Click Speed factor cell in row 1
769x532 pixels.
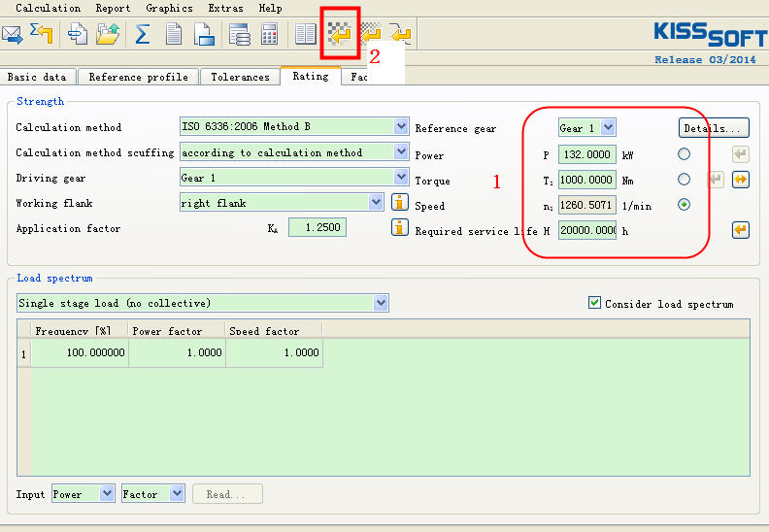click(274, 352)
